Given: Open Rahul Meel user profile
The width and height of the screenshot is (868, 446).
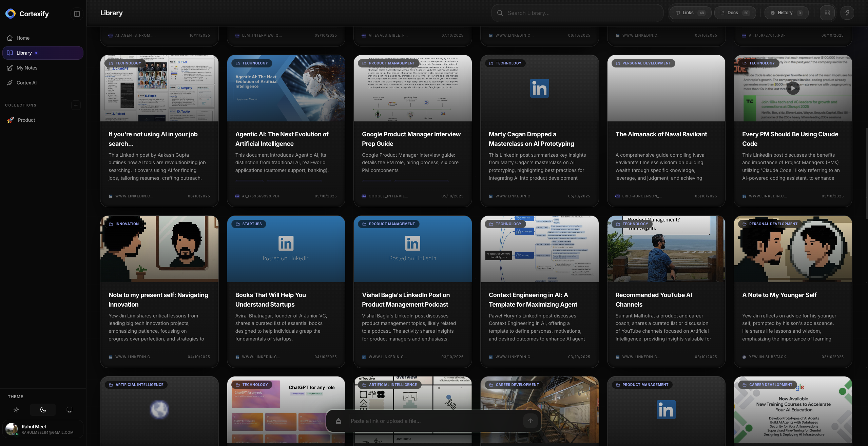Looking at the screenshot, I should click(43, 429).
